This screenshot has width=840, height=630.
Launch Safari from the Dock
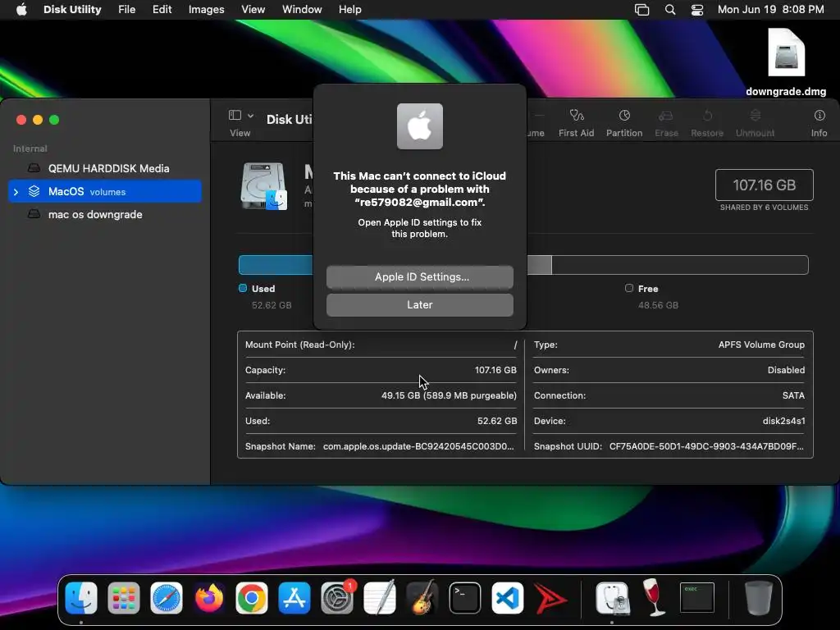click(x=166, y=598)
